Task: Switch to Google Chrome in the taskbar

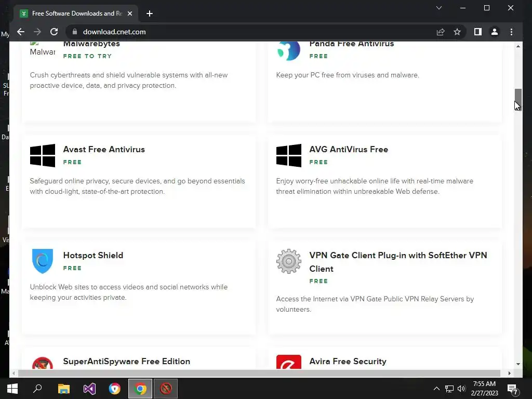Action: 140,389
